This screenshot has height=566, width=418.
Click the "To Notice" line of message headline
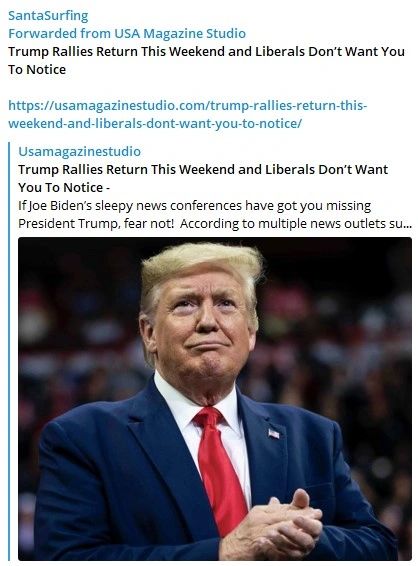click(x=37, y=69)
